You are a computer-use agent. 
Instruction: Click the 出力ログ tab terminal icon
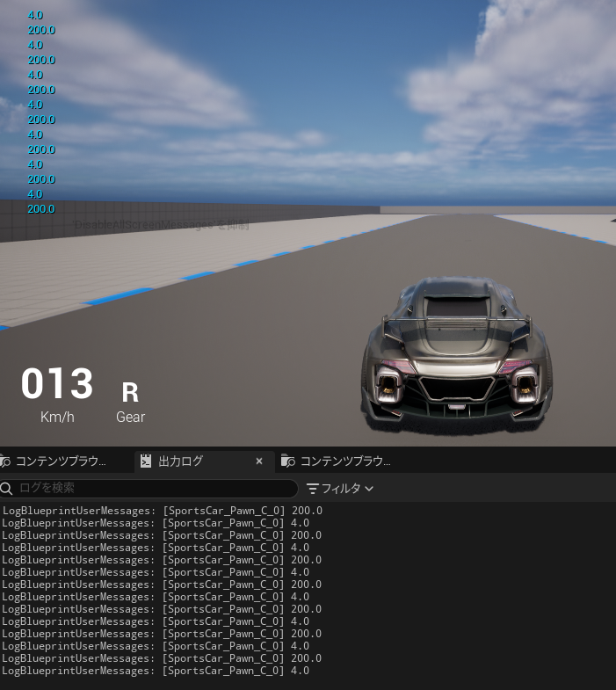(146, 461)
